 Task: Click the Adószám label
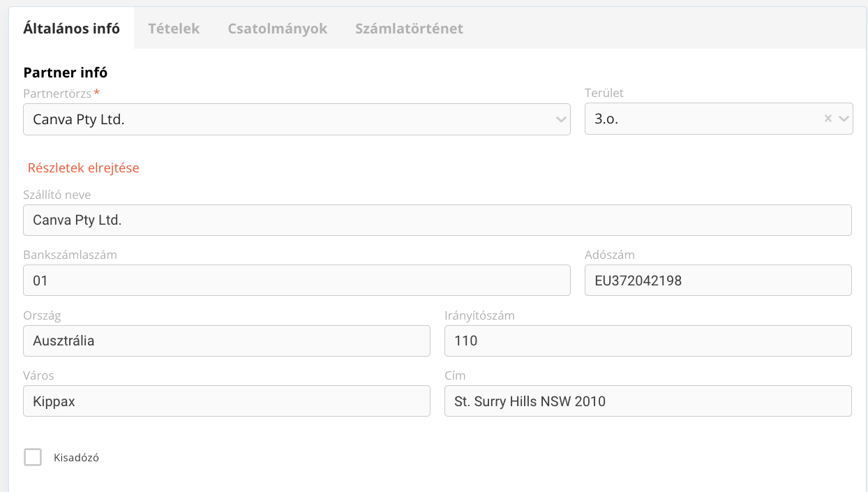click(x=610, y=255)
